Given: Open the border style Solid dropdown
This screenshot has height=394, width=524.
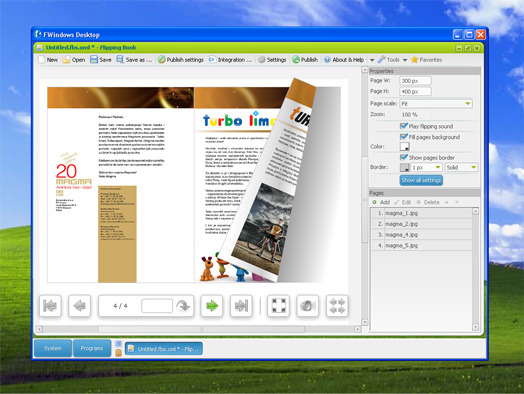Looking at the screenshot, I should click(461, 167).
